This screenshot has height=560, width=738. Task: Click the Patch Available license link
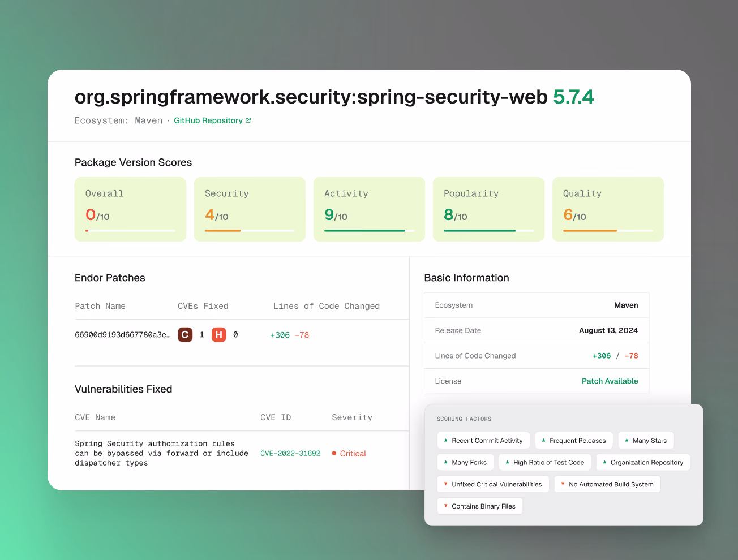click(x=610, y=381)
